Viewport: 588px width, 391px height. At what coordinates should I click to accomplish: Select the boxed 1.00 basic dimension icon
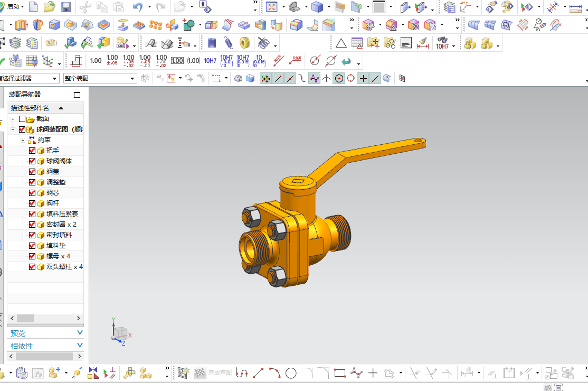coord(177,60)
